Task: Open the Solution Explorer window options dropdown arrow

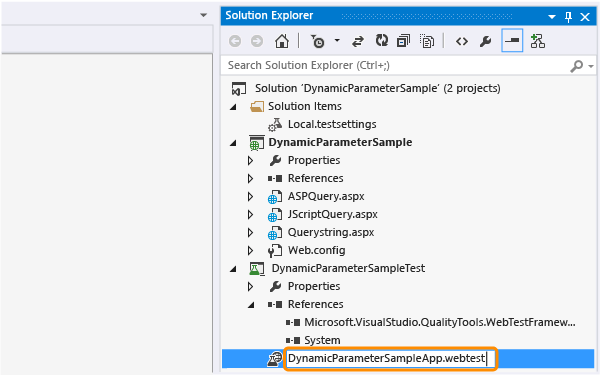Action: pyautogui.click(x=552, y=17)
